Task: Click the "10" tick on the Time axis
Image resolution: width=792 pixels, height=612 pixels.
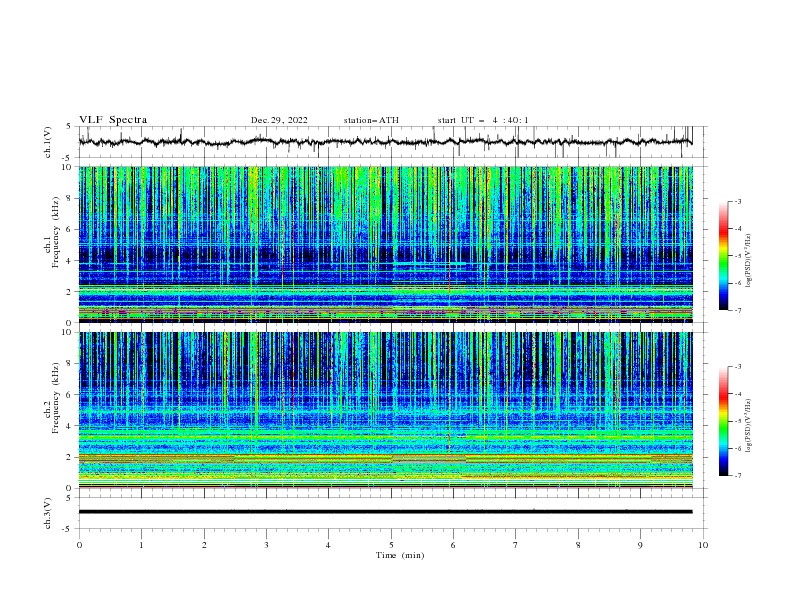Action: [x=703, y=545]
